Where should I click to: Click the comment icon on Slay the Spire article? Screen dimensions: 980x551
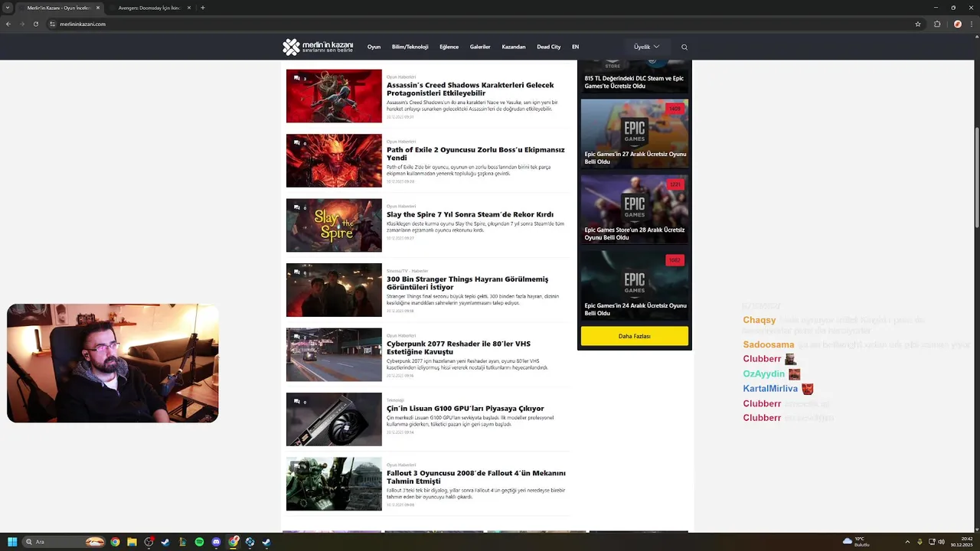click(x=297, y=207)
